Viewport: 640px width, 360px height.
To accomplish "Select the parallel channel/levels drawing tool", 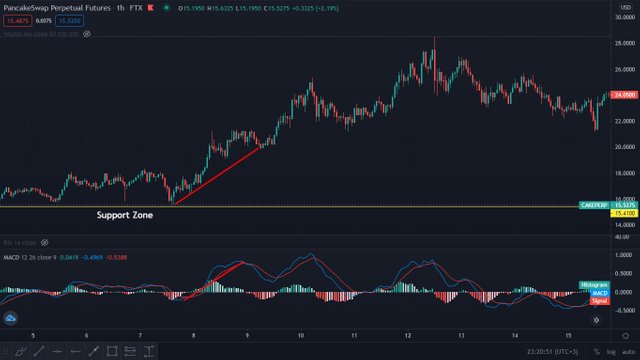I will pos(130,351).
